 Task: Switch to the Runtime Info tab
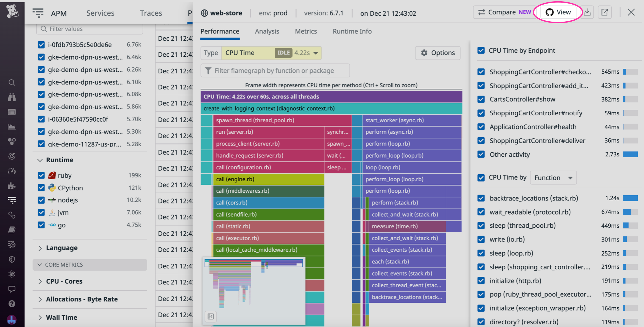click(352, 31)
